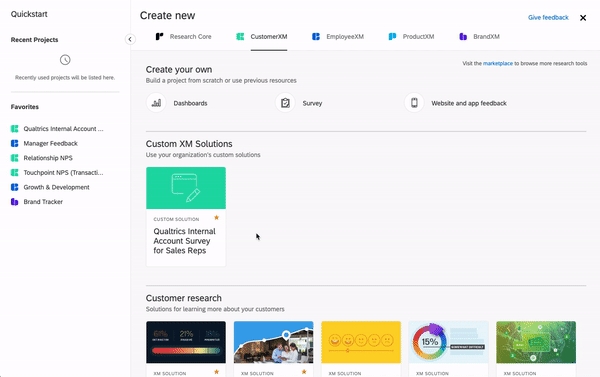The image size is (600, 377).
Task: Open the 15% donut chart solution thumbnail
Action: tap(448, 342)
